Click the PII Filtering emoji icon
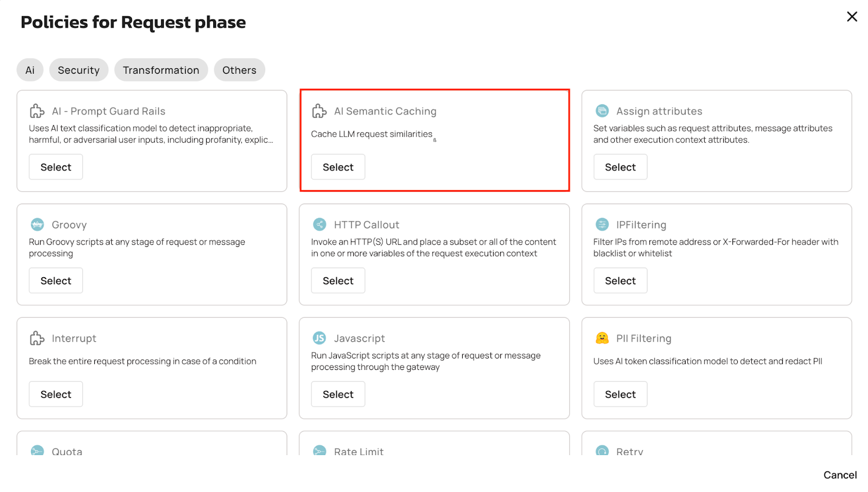The height and width of the screenshot is (492, 868). pos(602,338)
